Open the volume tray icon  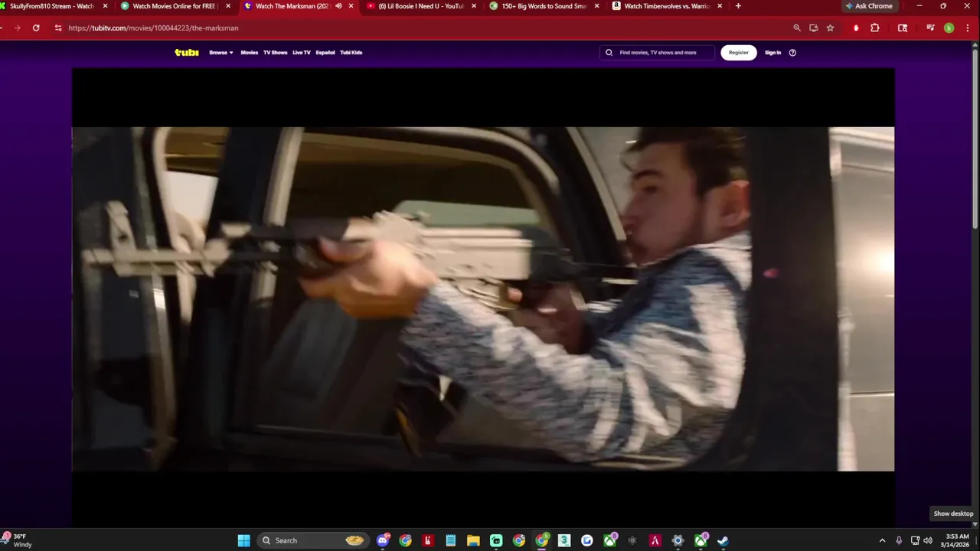point(928,540)
